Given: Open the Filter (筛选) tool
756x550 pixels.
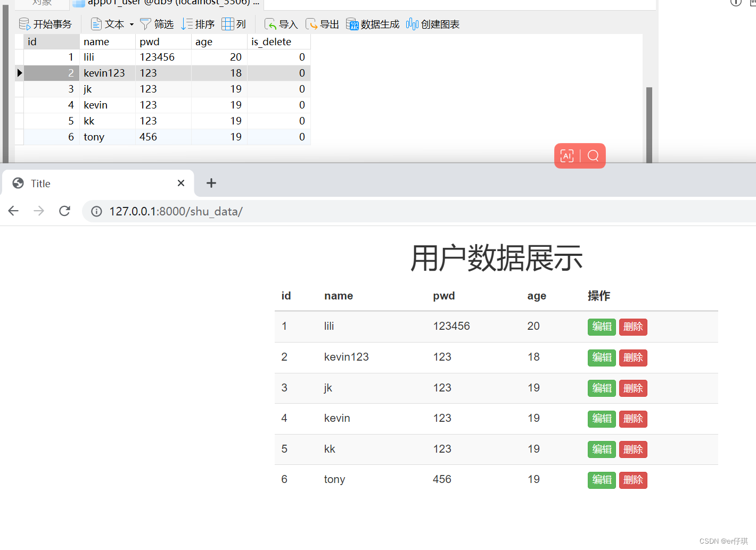Looking at the screenshot, I should tap(157, 24).
